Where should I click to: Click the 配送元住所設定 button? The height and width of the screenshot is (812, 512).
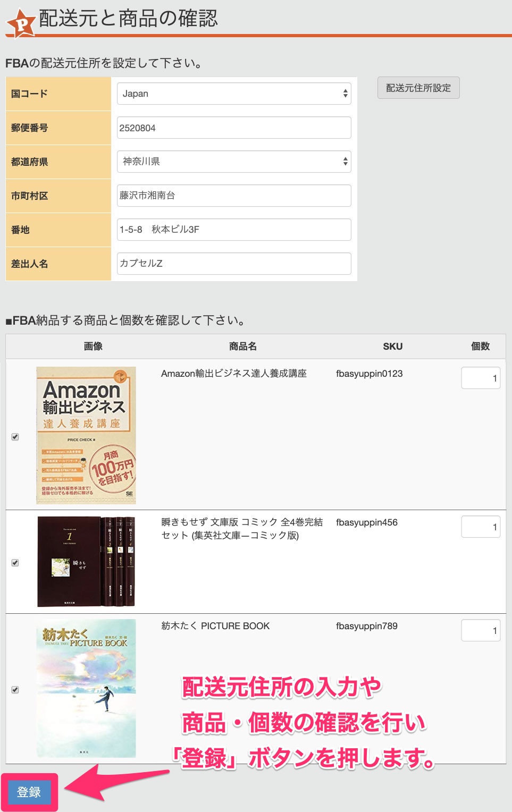(418, 88)
